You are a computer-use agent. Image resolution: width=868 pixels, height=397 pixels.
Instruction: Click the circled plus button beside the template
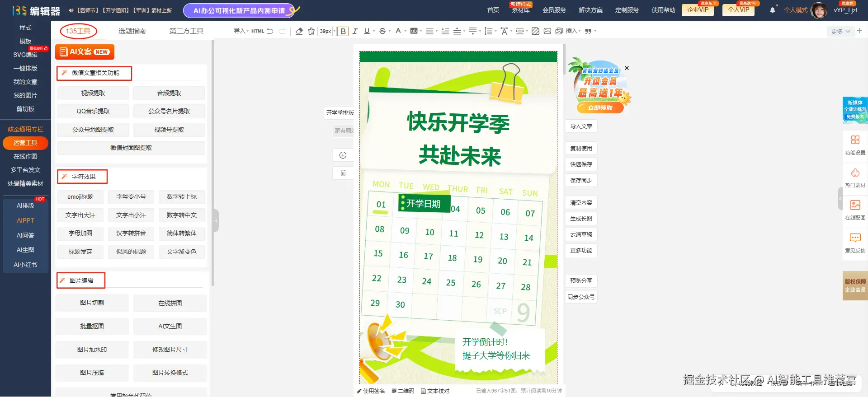click(x=343, y=155)
